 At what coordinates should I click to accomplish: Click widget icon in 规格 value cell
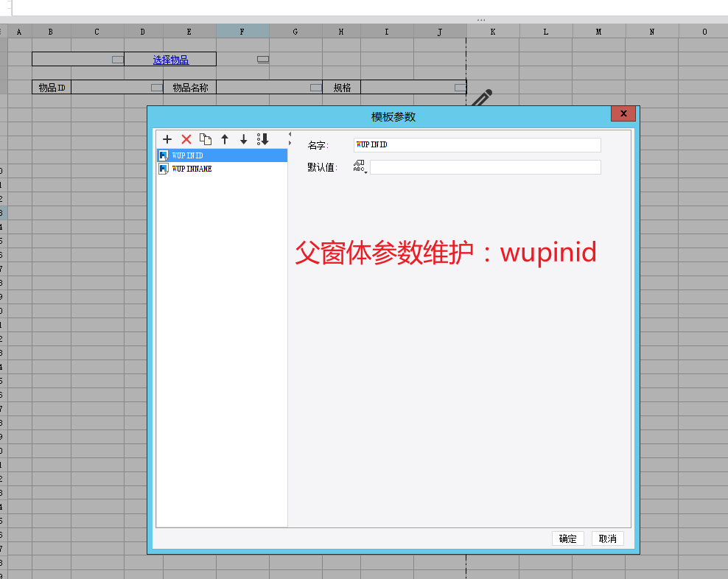click(460, 87)
